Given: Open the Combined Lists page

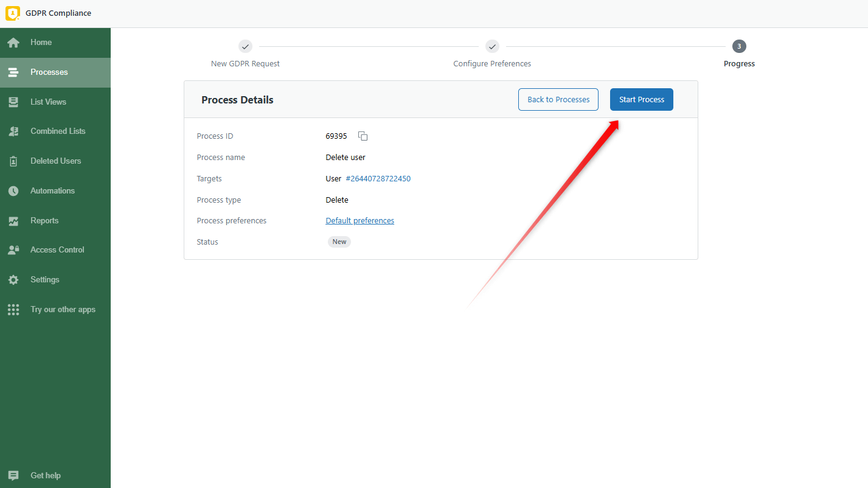Looking at the screenshot, I should coord(55,131).
